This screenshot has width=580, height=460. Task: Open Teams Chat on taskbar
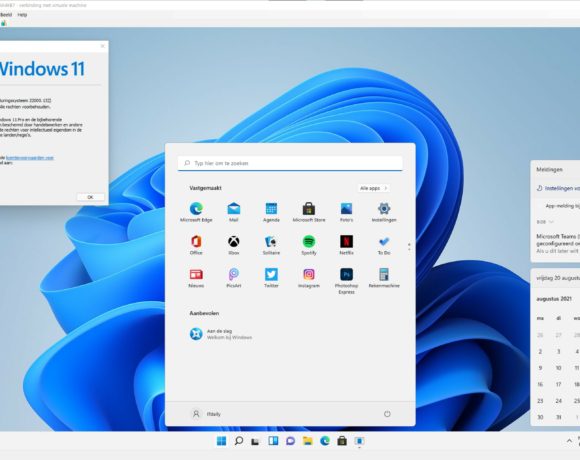pos(290,441)
